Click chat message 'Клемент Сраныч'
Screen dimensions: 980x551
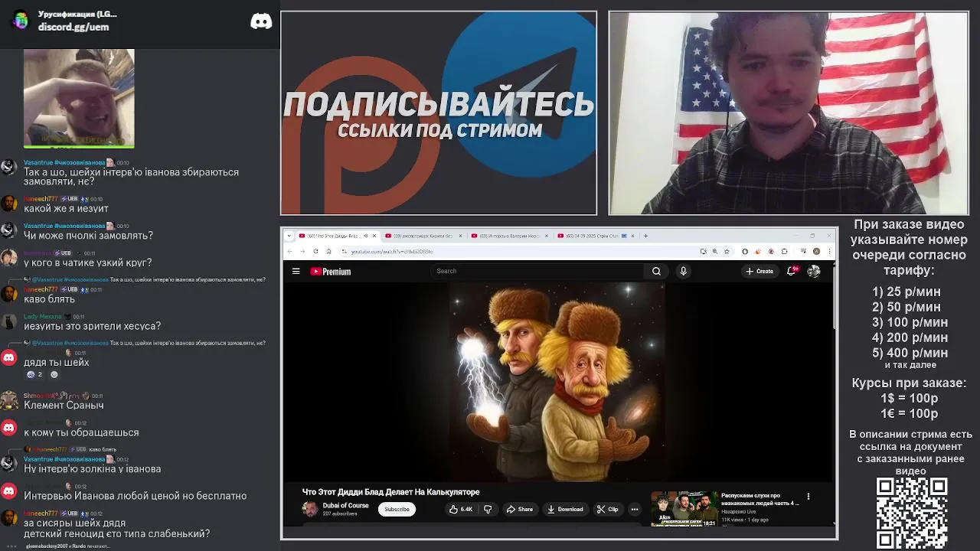point(64,405)
